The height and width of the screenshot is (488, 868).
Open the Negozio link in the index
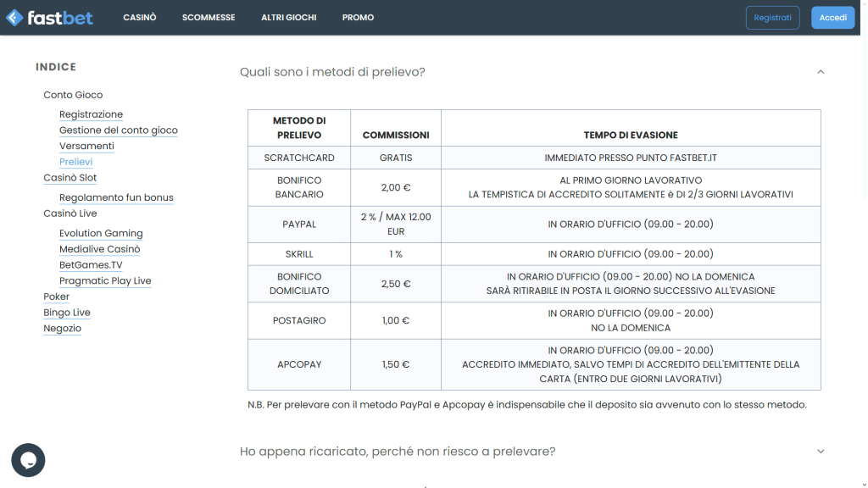(x=62, y=329)
